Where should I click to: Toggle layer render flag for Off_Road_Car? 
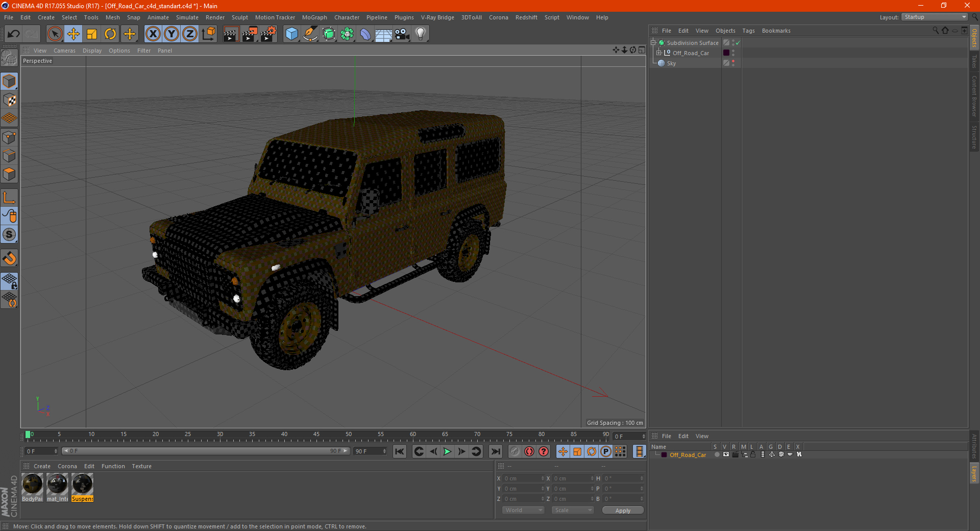pyautogui.click(x=735, y=454)
